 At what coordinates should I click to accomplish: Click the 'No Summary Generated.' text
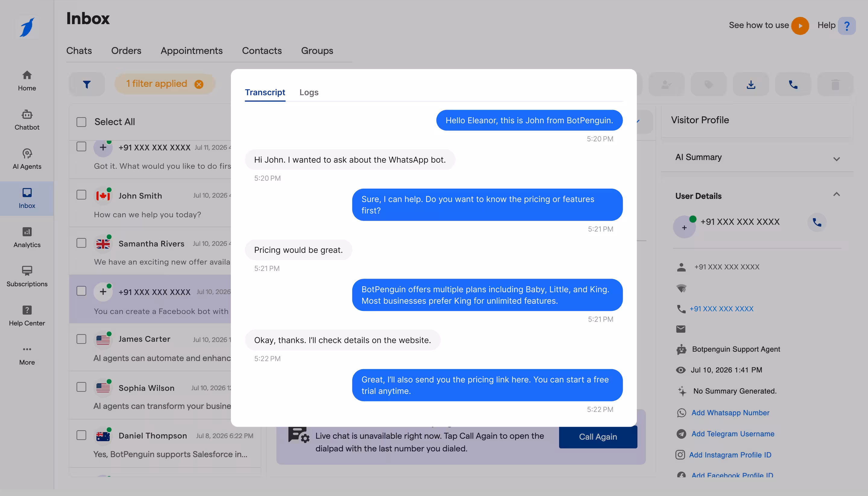click(x=735, y=391)
